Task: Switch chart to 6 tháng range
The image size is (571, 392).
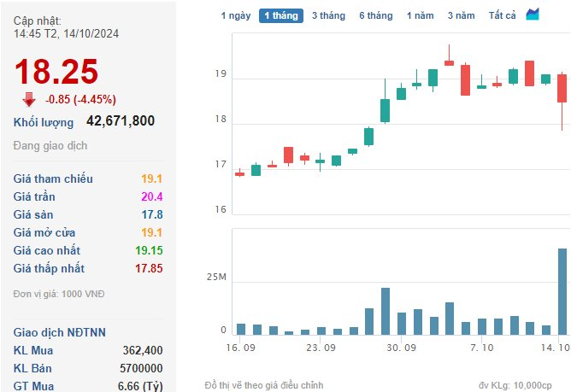Action: pos(376,15)
